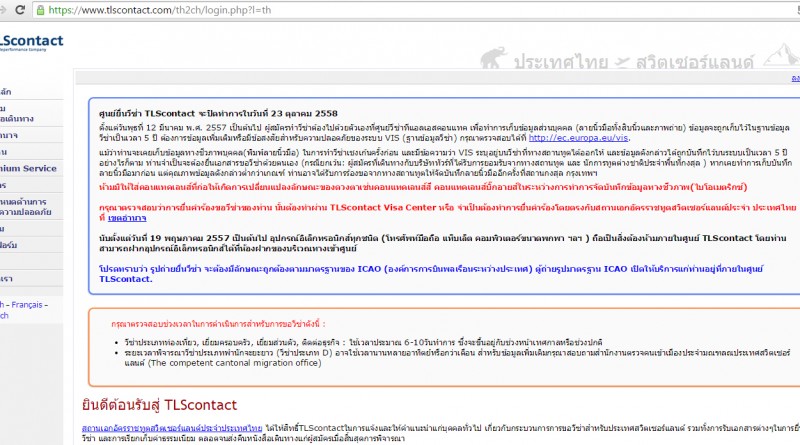Open the Premium Service sidebar item
The width and height of the screenshot is (800, 445).
[31, 168]
